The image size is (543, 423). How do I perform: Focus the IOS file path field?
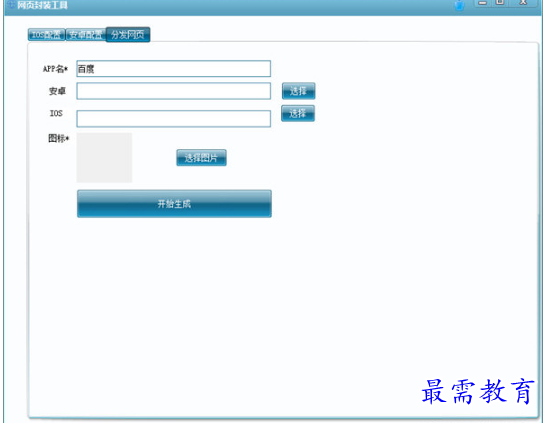coord(173,118)
